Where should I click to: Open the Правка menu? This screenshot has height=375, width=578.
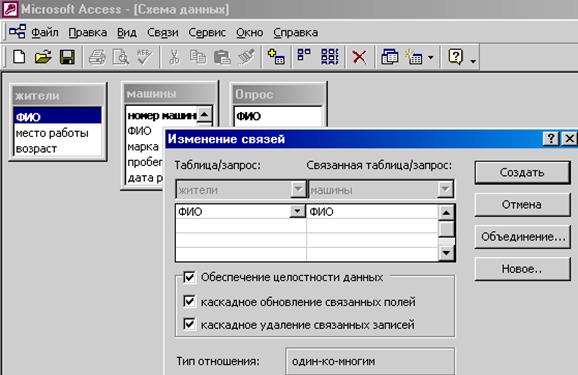pos(88,32)
